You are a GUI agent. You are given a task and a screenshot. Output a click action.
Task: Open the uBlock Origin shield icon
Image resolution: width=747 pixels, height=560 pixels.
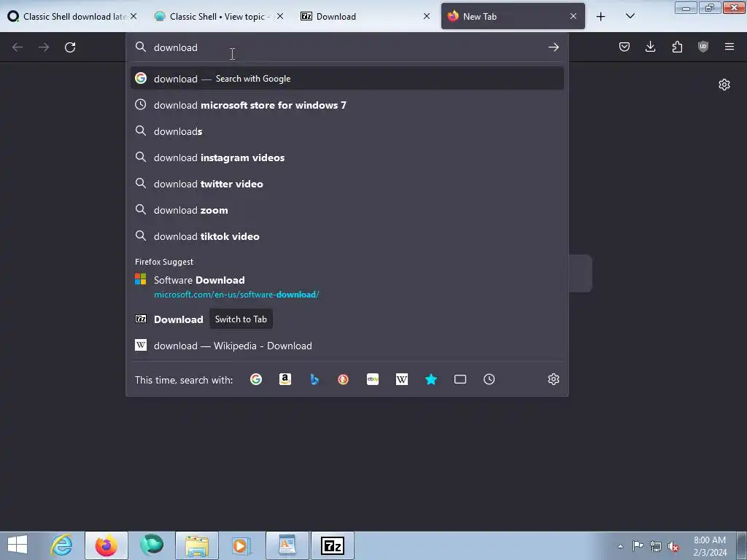coord(703,47)
